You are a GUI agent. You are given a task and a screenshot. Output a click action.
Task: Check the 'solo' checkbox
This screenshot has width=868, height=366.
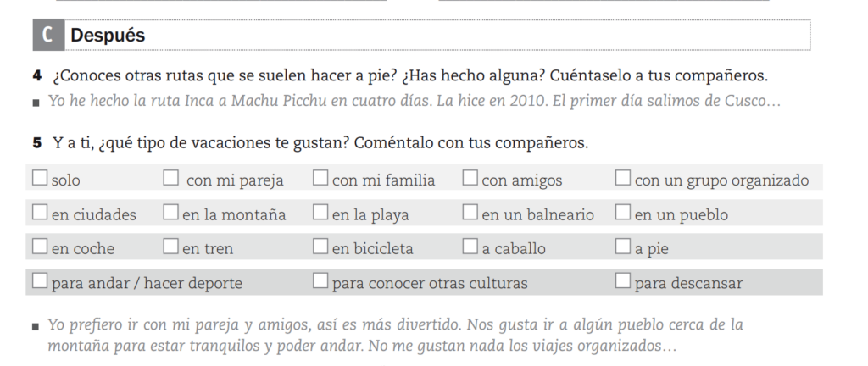(x=40, y=177)
